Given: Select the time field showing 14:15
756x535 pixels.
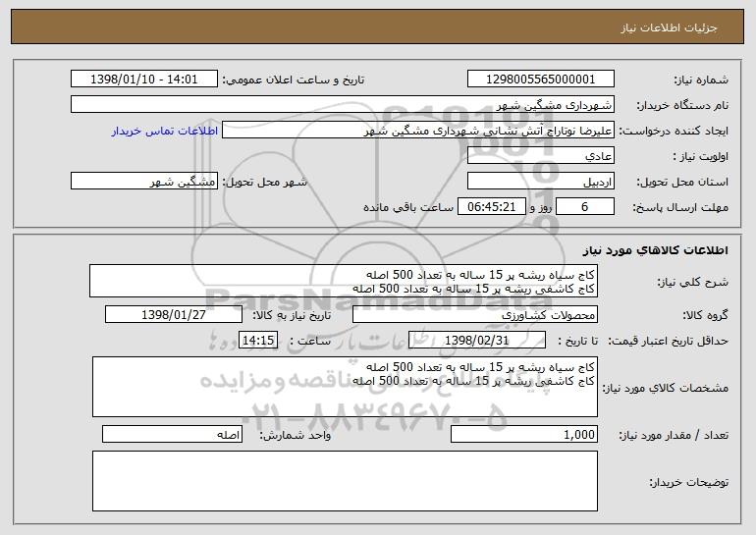Looking at the screenshot, I should click(258, 341).
